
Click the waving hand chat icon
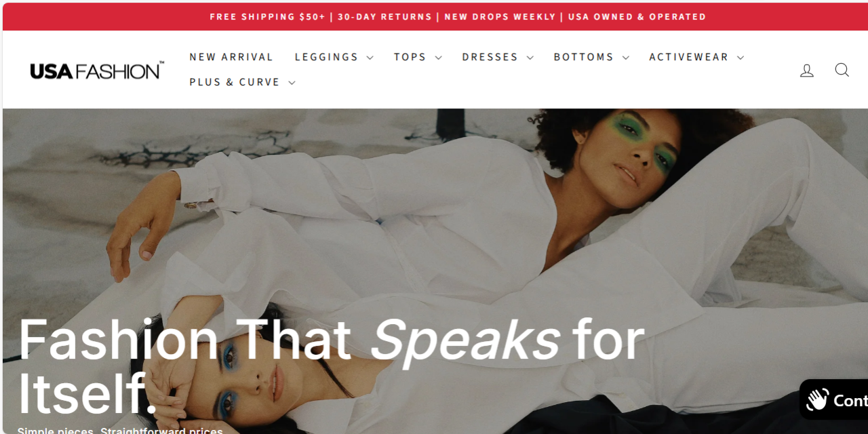[x=818, y=400]
